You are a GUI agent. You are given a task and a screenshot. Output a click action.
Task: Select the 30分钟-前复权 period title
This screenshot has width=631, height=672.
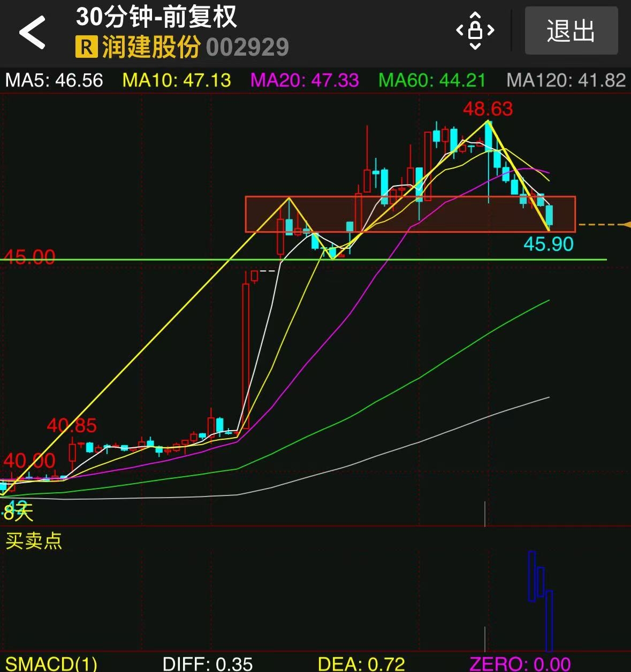pyautogui.click(x=156, y=17)
